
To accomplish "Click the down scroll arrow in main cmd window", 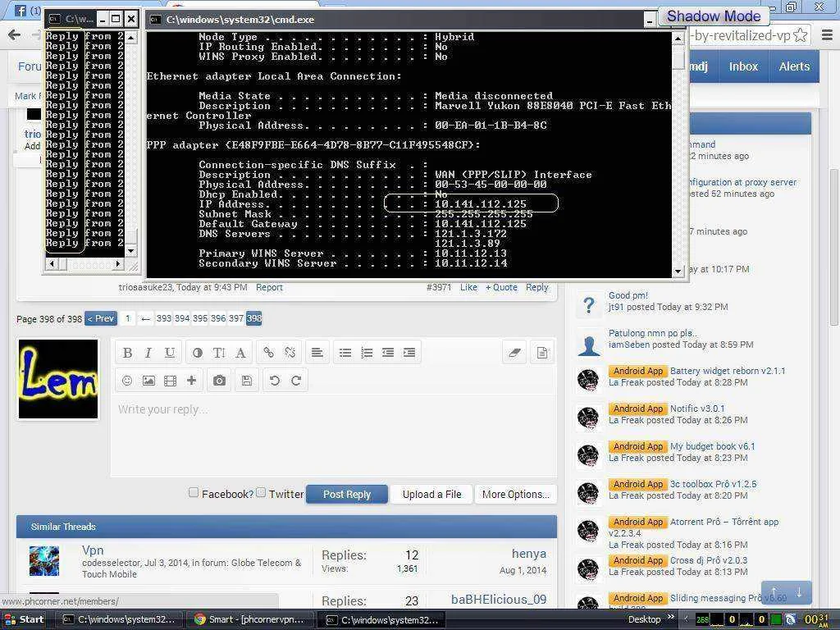I will click(678, 271).
